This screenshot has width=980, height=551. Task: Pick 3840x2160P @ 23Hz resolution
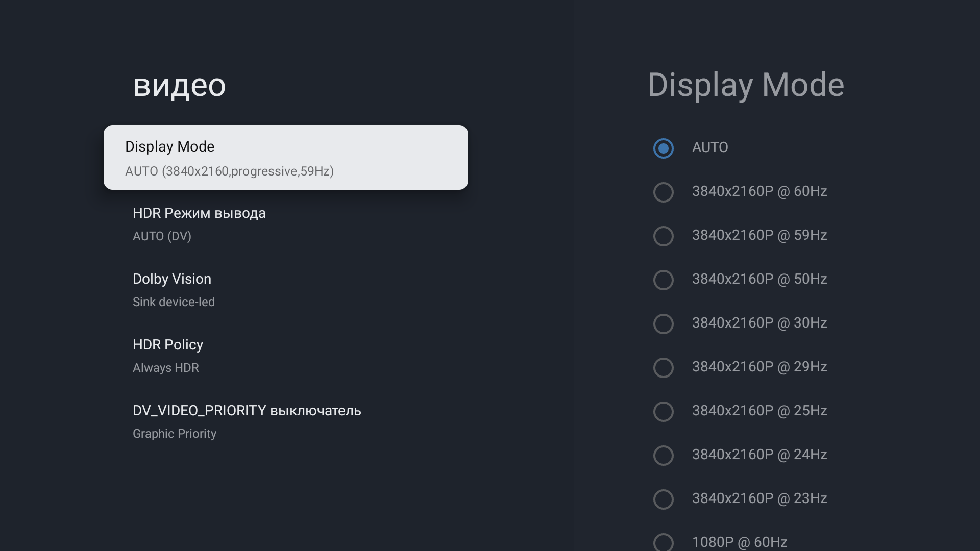[x=663, y=499]
